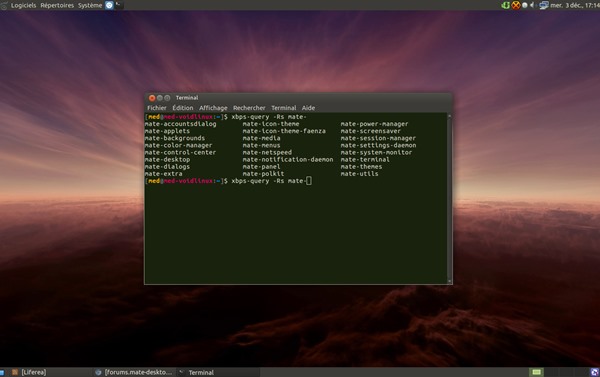
Task: Open the Aide menu in Terminal
Action: pos(308,108)
